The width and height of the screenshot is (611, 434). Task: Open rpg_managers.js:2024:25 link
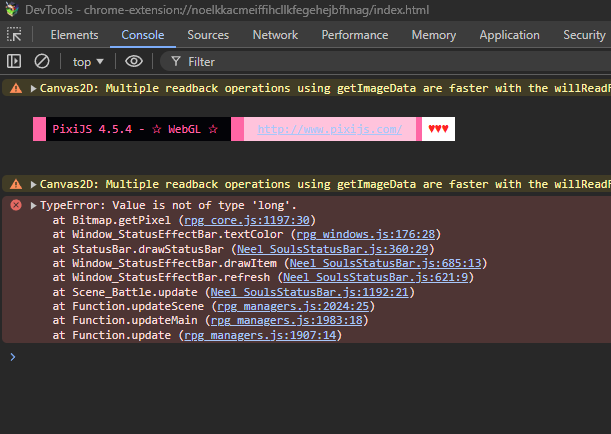(x=293, y=306)
